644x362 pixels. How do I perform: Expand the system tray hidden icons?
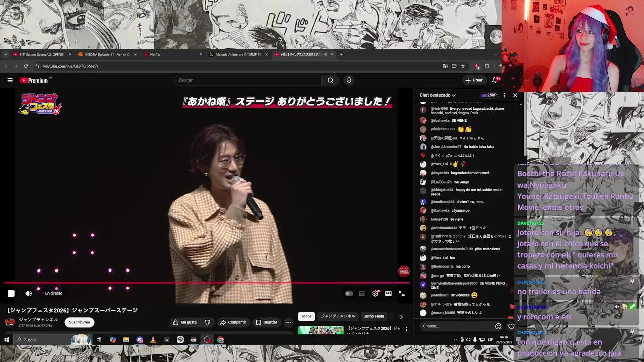[x=455, y=340]
